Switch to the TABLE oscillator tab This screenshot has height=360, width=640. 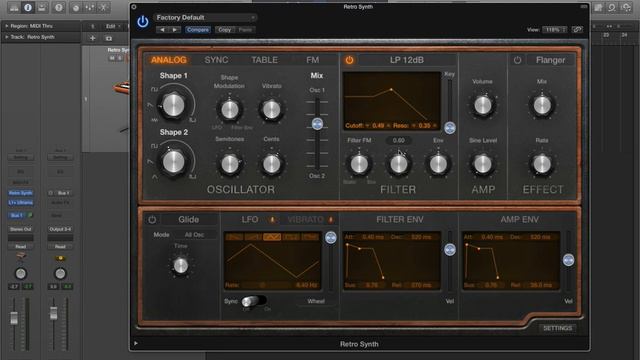tap(264, 60)
